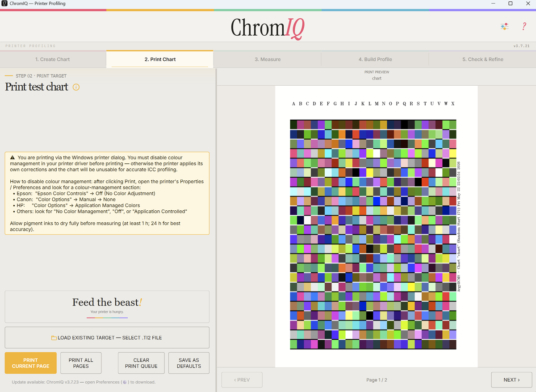
Task: Clear the print queue
Action: [141, 363]
